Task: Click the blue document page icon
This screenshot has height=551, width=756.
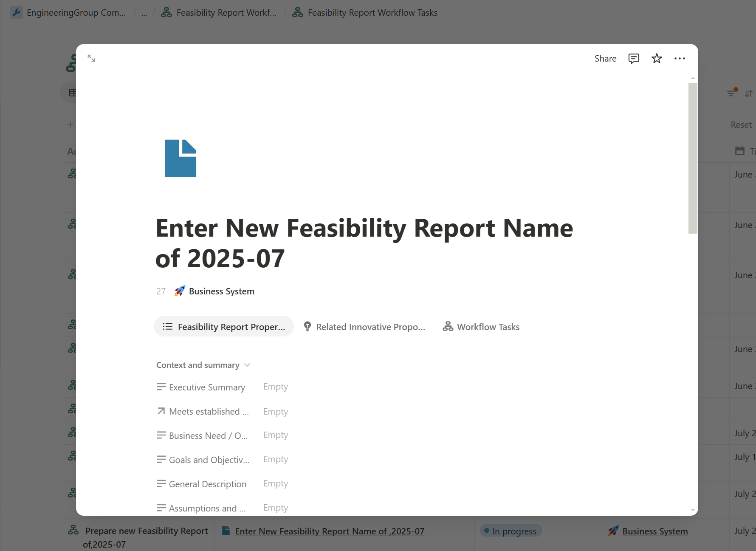Action: [x=181, y=158]
